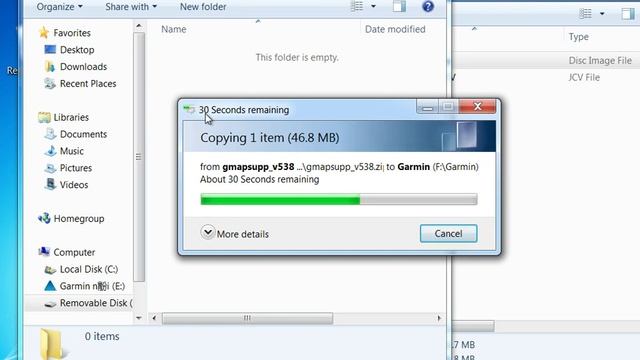Viewport: 640px width, 360px height.
Task: Click New folder in Explorer toolbar
Action: [203, 7]
